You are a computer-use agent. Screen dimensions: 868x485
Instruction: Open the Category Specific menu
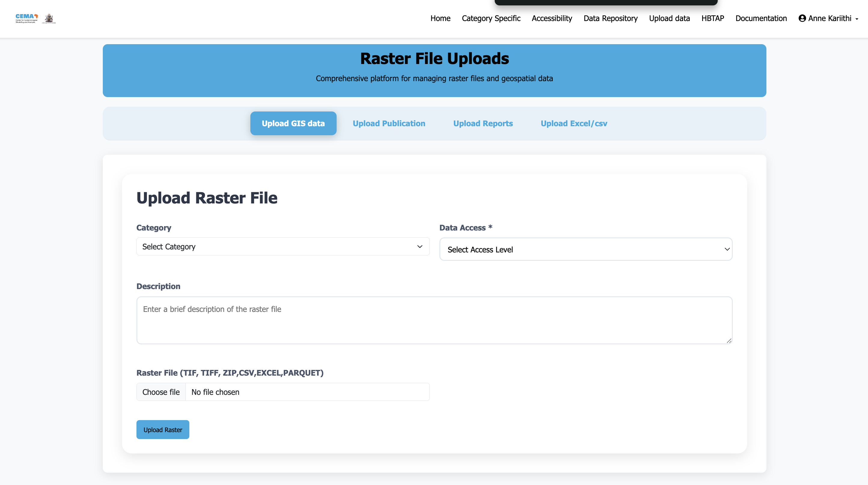point(491,18)
